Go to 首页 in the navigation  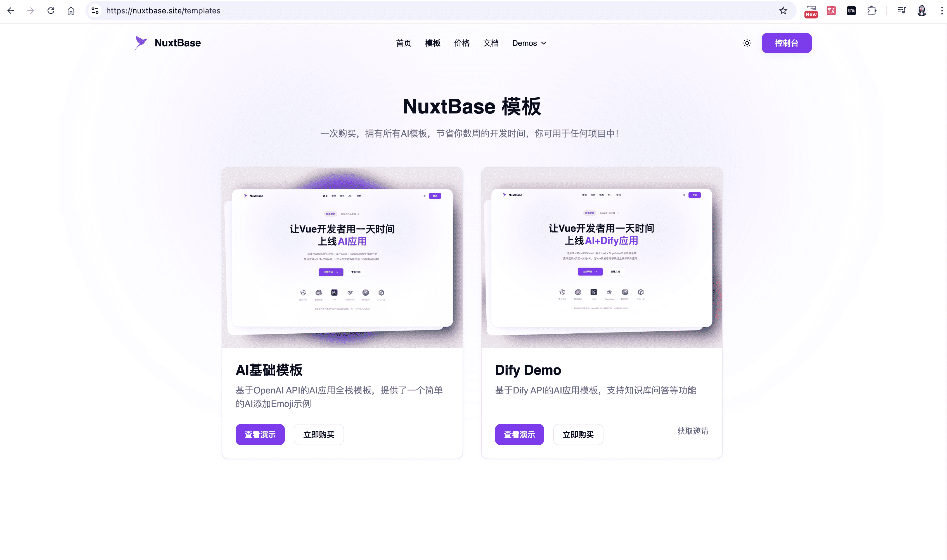click(x=404, y=43)
